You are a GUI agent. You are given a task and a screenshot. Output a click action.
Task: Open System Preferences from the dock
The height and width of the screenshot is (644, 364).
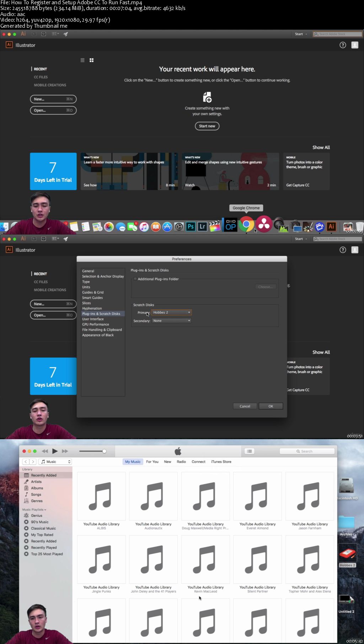[179, 227]
